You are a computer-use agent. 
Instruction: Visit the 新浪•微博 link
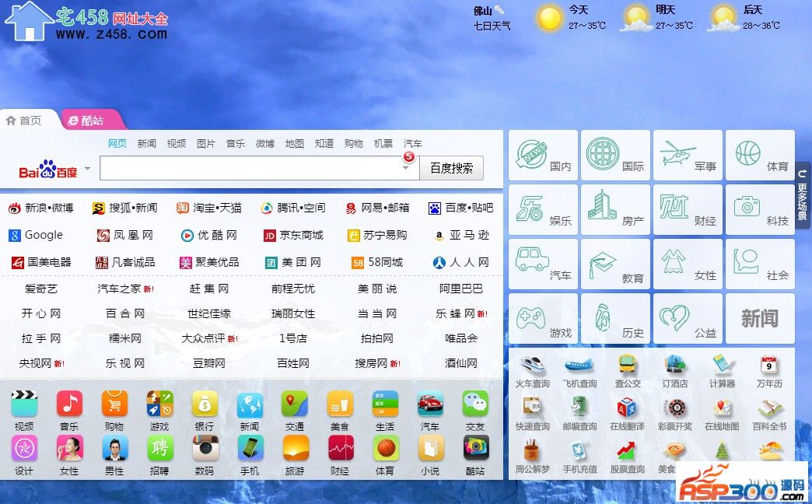[x=41, y=208]
